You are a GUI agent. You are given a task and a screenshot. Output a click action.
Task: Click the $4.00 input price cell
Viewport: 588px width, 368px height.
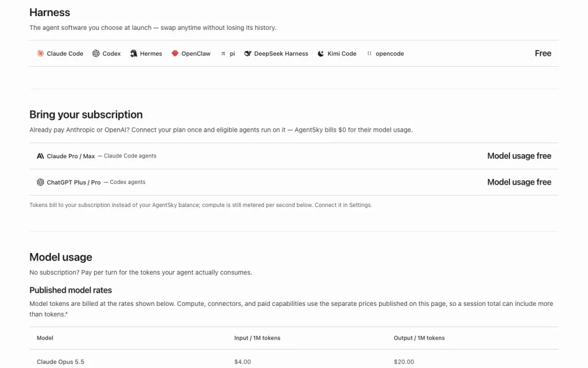pyautogui.click(x=243, y=362)
